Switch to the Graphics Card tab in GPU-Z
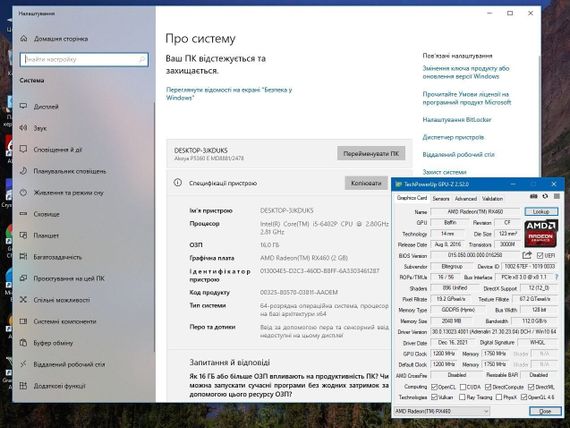The height and width of the screenshot is (428, 570). pos(412,198)
